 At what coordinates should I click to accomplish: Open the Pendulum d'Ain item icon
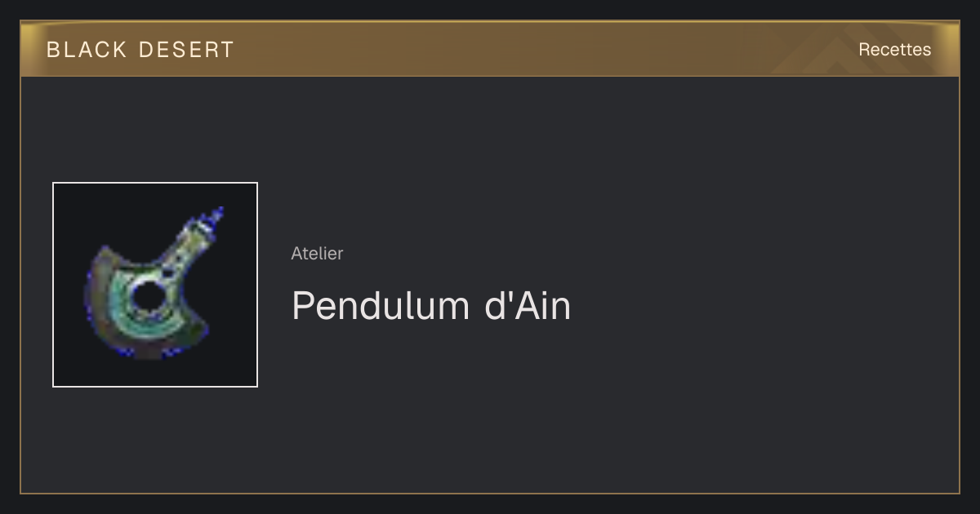click(155, 285)
